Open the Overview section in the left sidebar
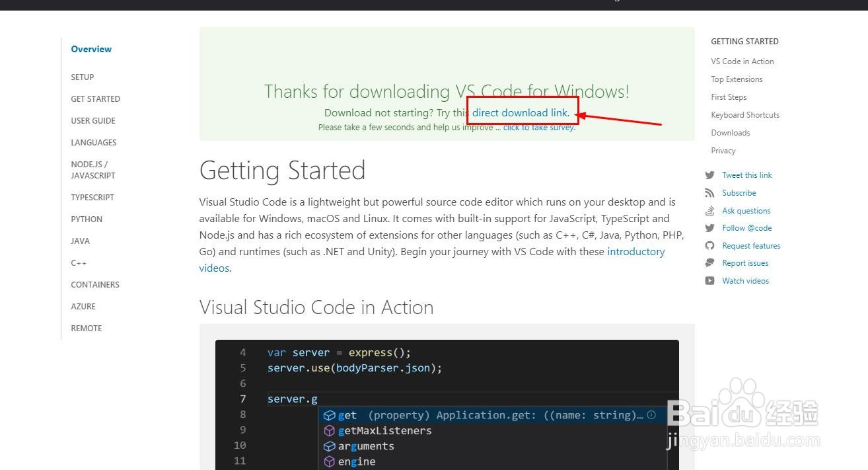 91,49
